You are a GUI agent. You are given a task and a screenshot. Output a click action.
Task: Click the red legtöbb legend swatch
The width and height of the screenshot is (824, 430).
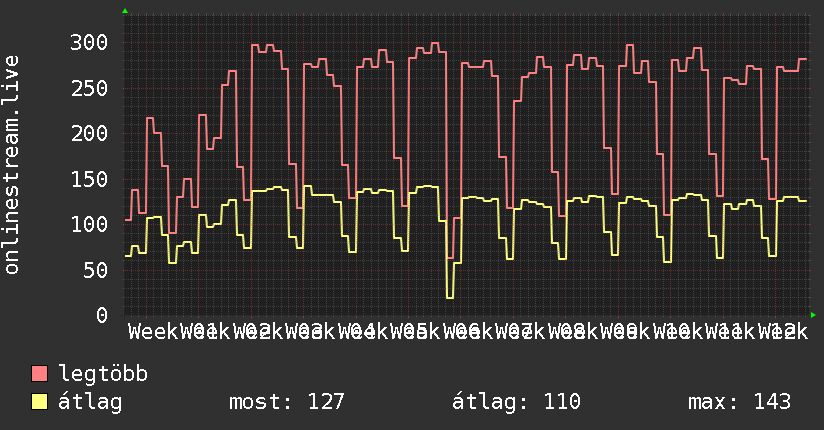tap(39, 374)
